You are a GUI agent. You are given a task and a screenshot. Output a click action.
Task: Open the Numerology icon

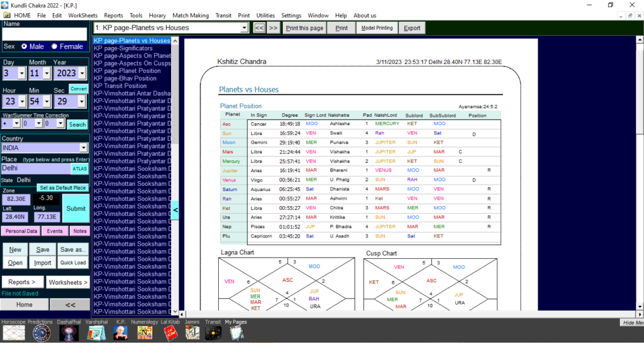click(145, 333)
